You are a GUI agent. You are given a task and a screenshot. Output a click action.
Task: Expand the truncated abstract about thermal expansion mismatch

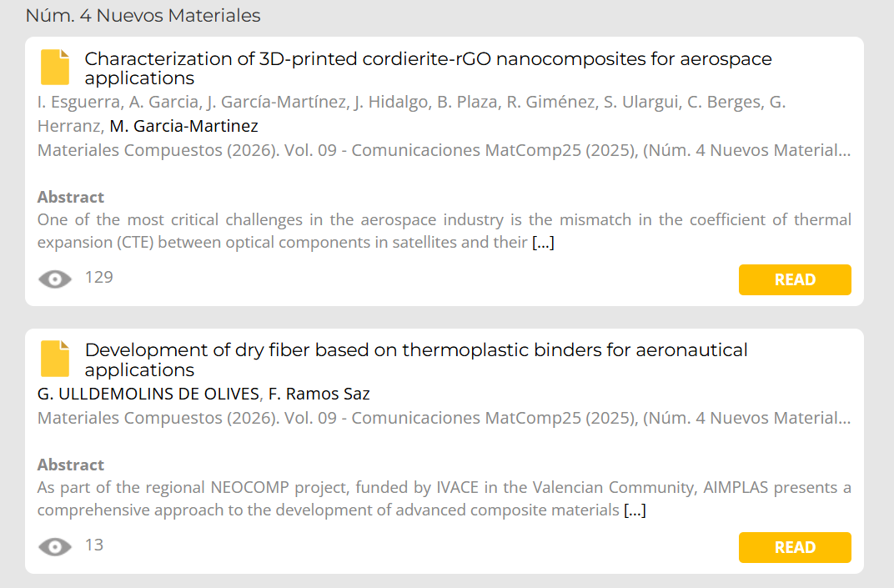(x=543, y=243)
